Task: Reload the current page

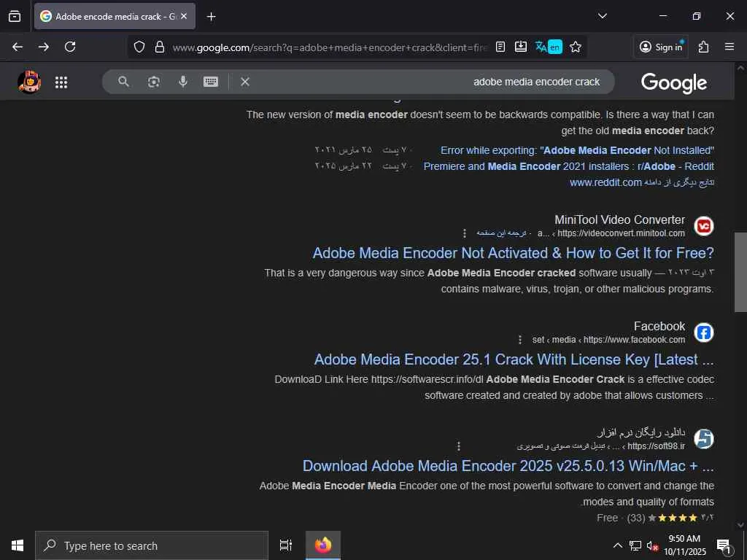Action: click(70, 47)
